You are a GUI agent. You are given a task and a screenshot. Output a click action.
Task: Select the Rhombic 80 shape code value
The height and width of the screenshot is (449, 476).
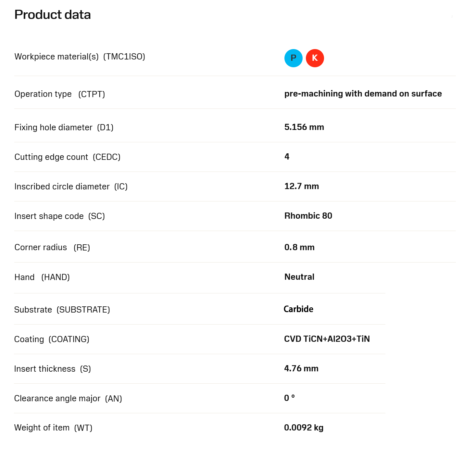point(308,216)
